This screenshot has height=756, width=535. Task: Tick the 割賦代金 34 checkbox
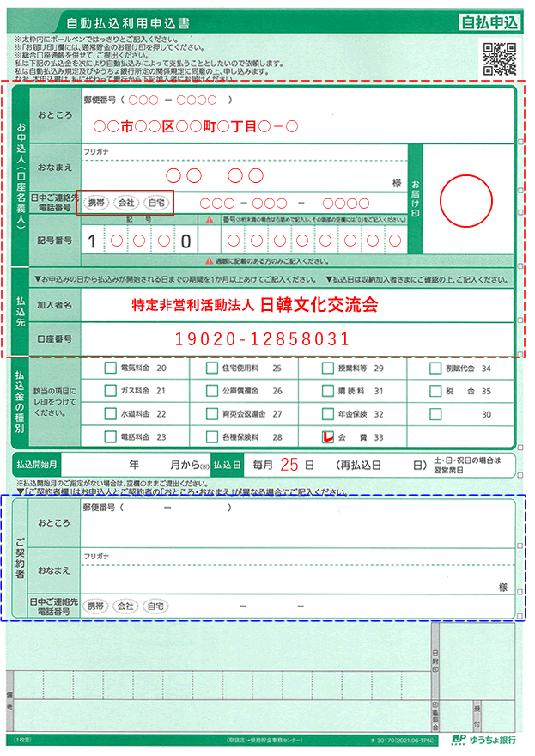[x=435, y=369]
